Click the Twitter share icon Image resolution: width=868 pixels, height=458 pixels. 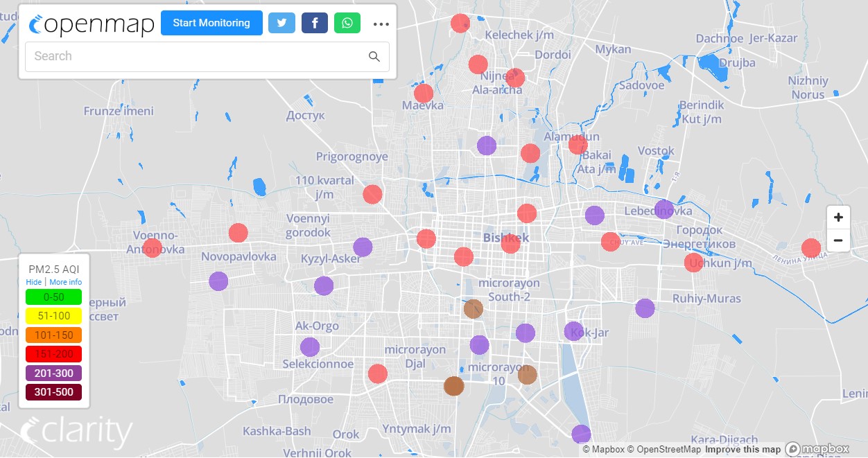[x=281, y=23]
